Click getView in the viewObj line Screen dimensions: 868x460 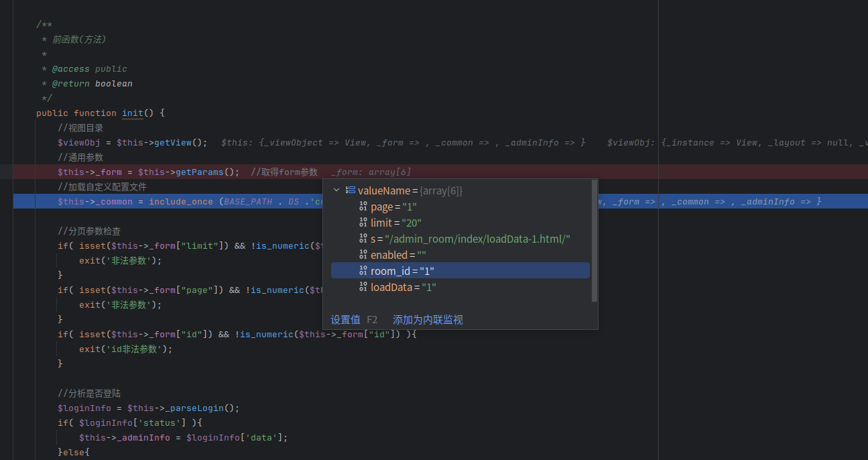(x=173, y=142)
